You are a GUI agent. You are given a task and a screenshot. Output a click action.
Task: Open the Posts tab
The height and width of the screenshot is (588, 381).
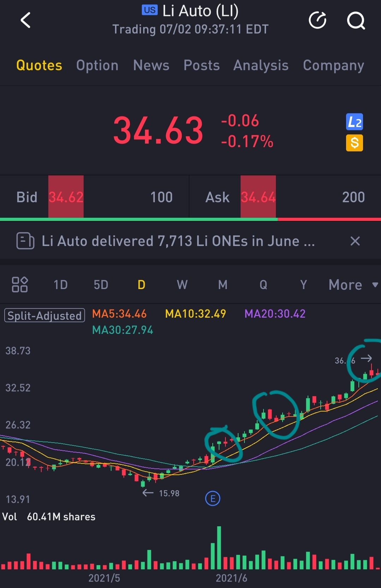[x=201, y=66]
